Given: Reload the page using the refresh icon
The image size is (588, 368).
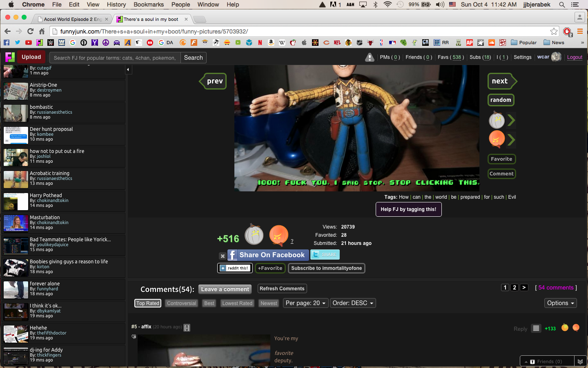Looking at the screenshot, I should point(30,31).
